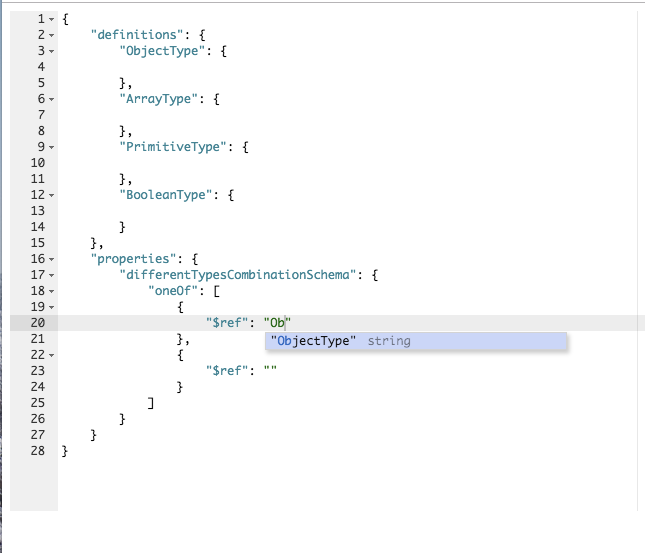Screen dimensions: 645x553
Task: Collapse the definitions block at line 2
Action: pyautogui.click(x=51, y=35)
